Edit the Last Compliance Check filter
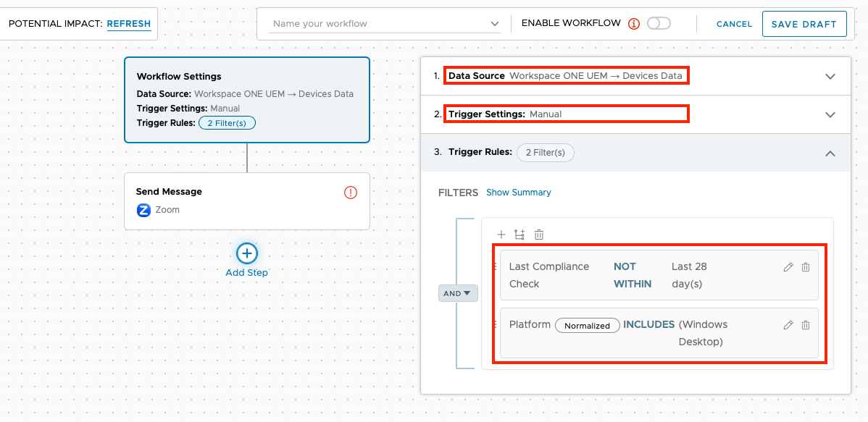 click(x=788, y=267)
